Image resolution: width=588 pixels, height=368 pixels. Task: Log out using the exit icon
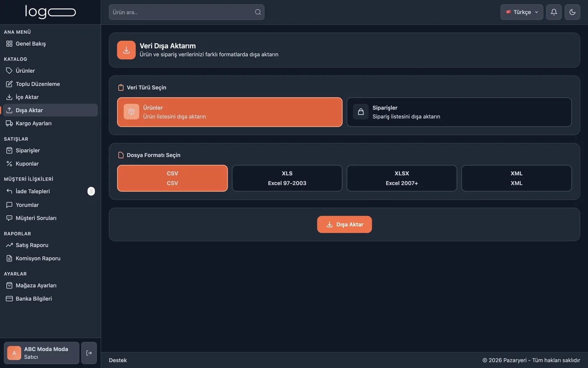pyautogui.click(x=89, y=353)
